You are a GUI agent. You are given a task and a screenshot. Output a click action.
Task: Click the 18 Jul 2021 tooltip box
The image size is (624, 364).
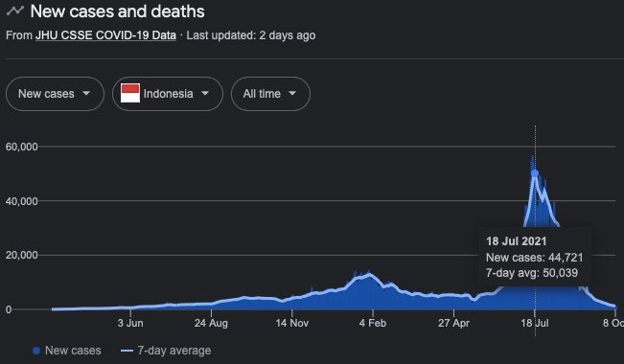(x=535, y=257)
